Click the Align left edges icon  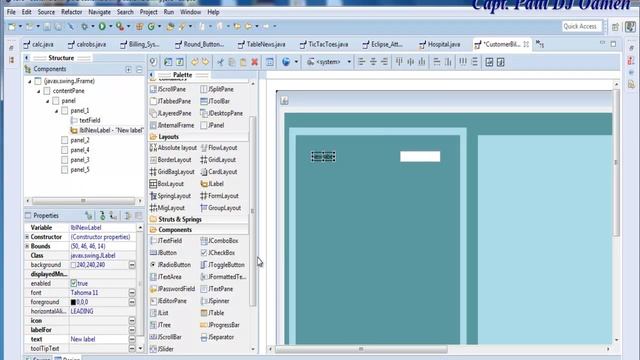361,62
